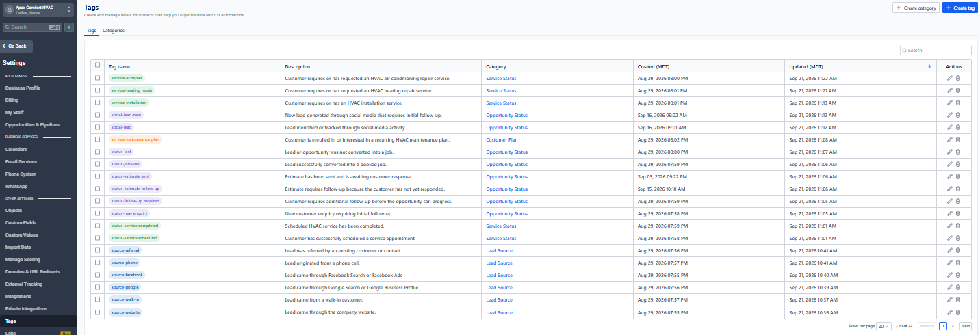Check the box for status-estimate sent row

pyautogui.click(x=98, y=176)
